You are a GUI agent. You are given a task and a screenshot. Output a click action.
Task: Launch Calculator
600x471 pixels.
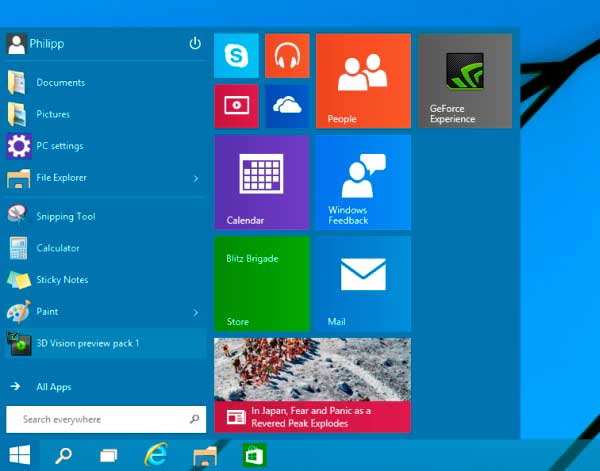[x=104, y=248]
